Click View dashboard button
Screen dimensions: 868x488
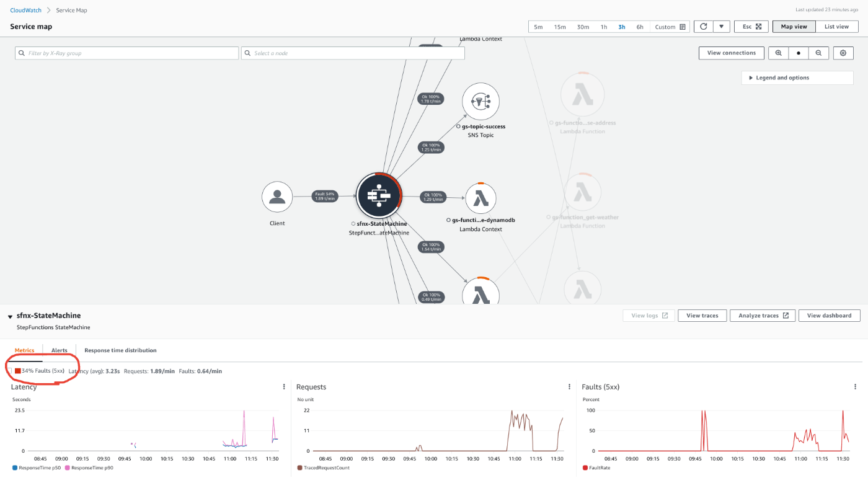click(830, 316)
